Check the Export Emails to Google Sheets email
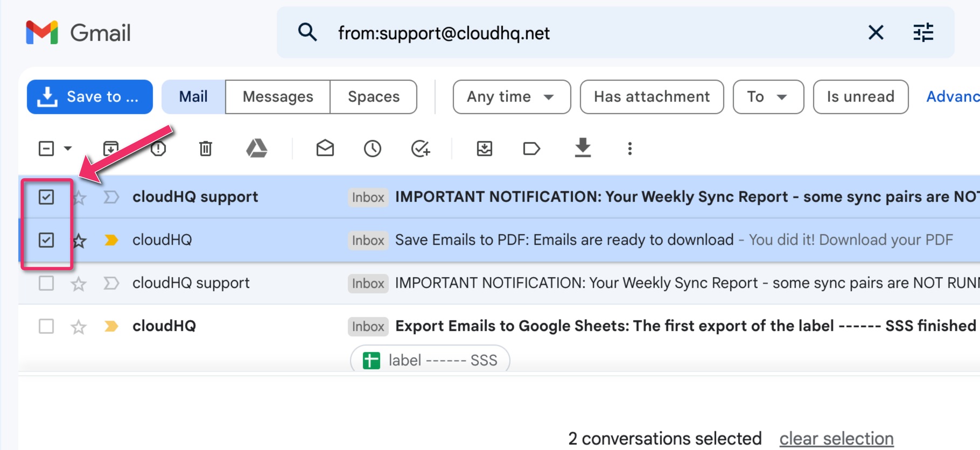 (46, 326)
